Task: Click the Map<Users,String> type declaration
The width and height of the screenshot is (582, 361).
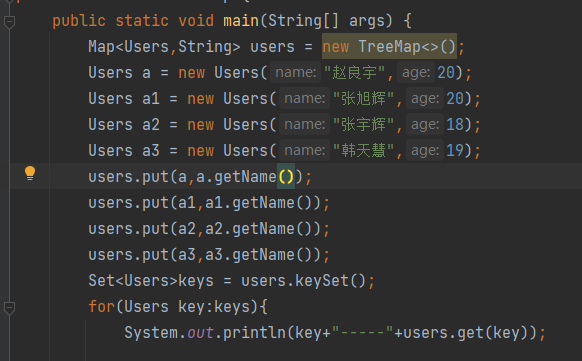Action: (164, 47)
